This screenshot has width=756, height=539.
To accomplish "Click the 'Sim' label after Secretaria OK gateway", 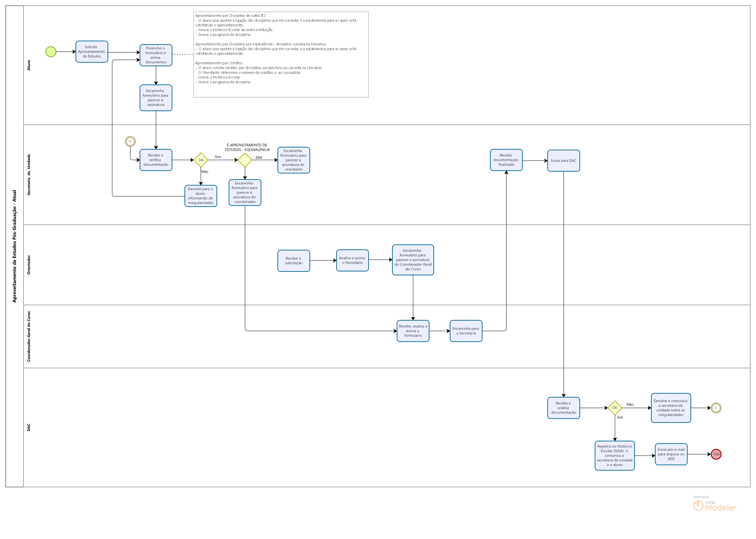I will 218,157.
